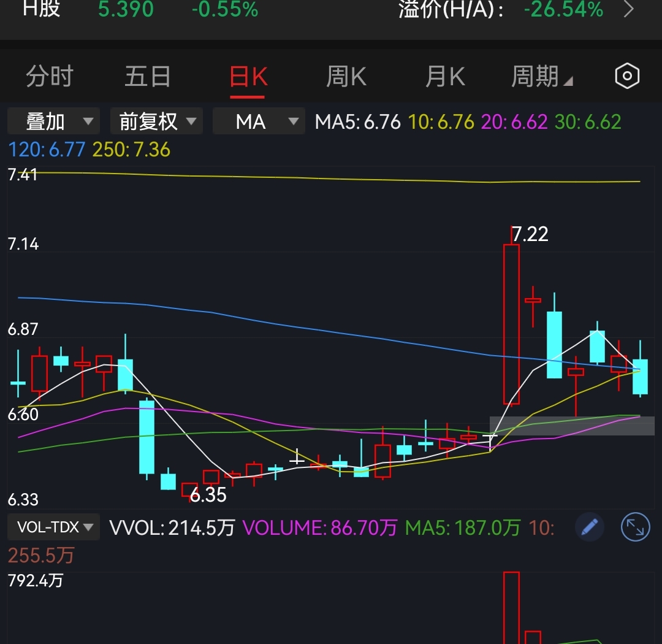Tap the yellow 10: 6.76 MA value
This screenshot has width=662, height=644.
(x=441, y=122)
